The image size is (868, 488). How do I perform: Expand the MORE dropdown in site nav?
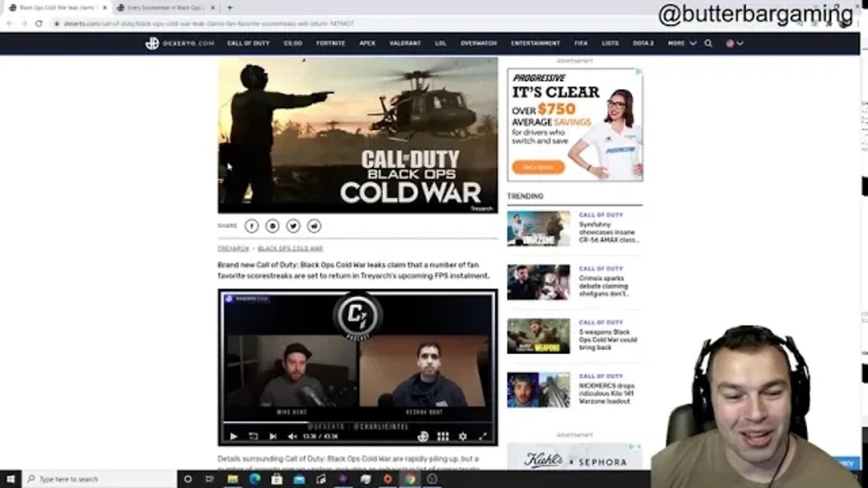pyautogui.click(x=682, y=43)
